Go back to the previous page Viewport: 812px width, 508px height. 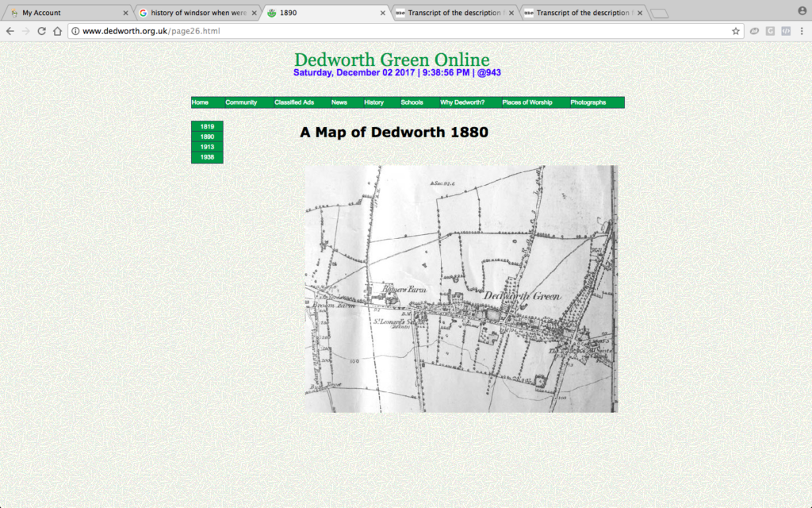[10, 31]
